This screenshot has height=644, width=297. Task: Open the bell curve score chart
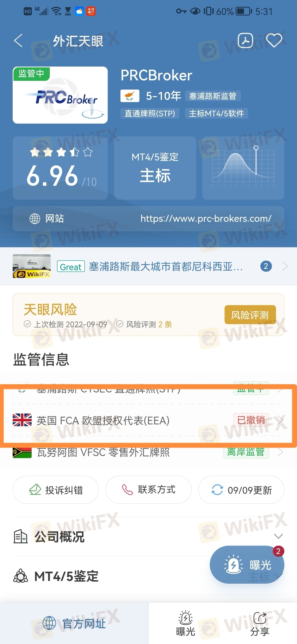click(x=243, y=168)
